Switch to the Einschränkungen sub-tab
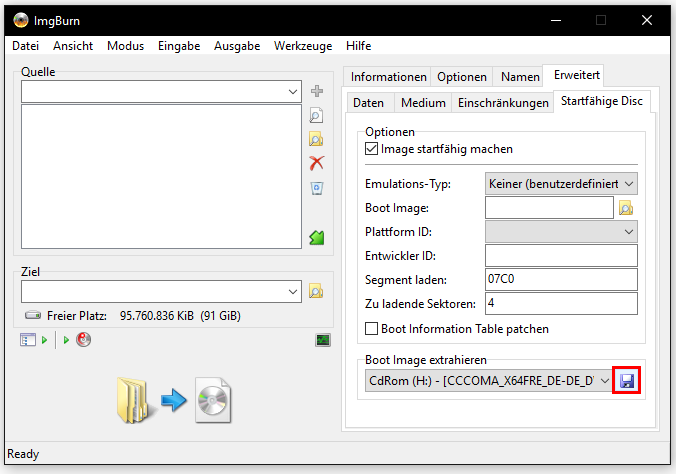This screenshot has height=474, width=676. point(503,103)
